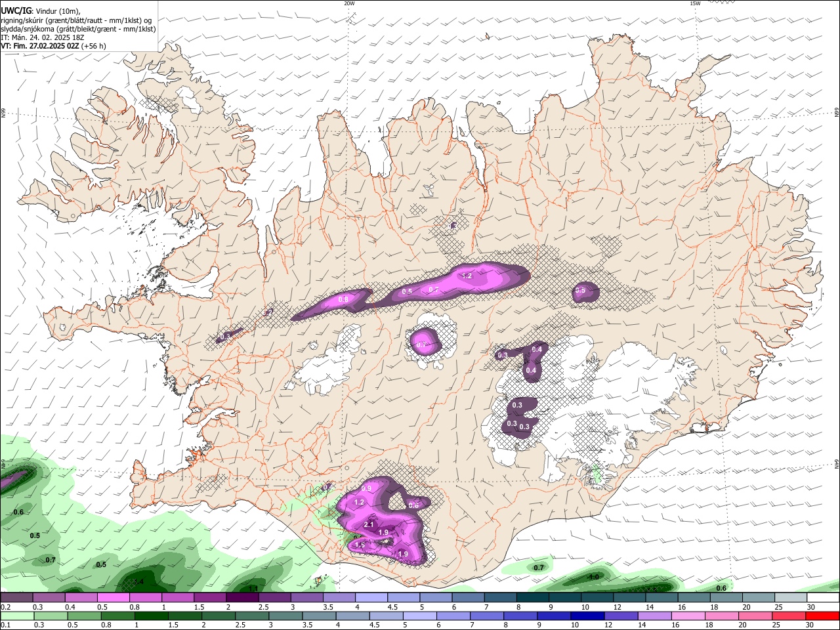840x630 pixels.
Task: Click the "slydda/snjókoma (grátt/bleikt/grænt - mm/1klst)" line
Action: 78,29
